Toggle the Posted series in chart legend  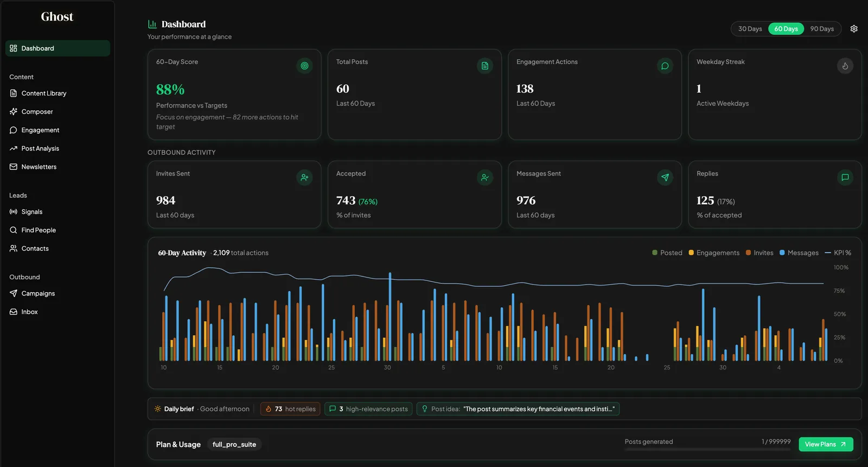(667, 253)
